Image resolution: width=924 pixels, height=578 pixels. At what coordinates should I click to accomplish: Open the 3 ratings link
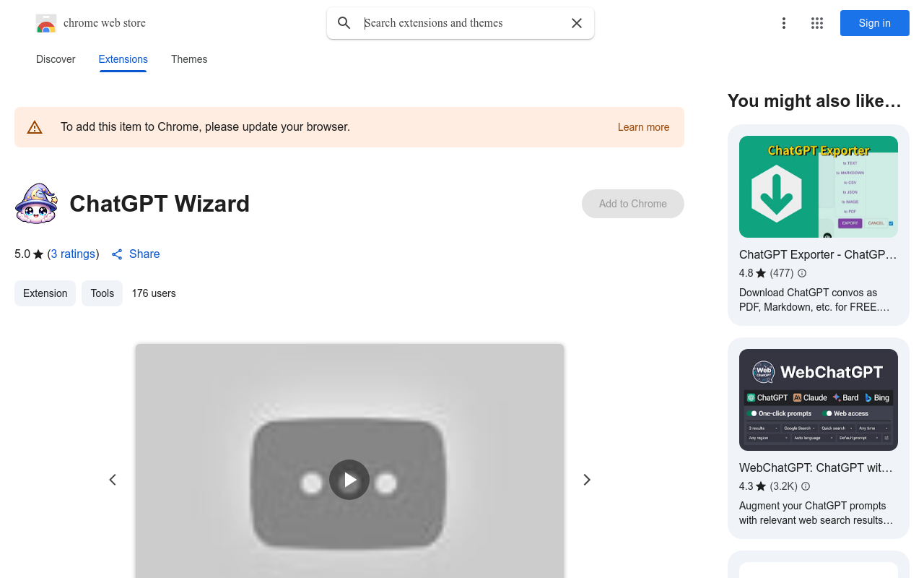(x=74, y=254)
